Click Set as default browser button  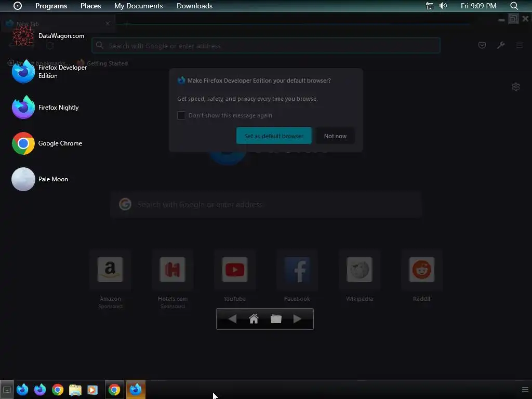click(x=274, y=136)
